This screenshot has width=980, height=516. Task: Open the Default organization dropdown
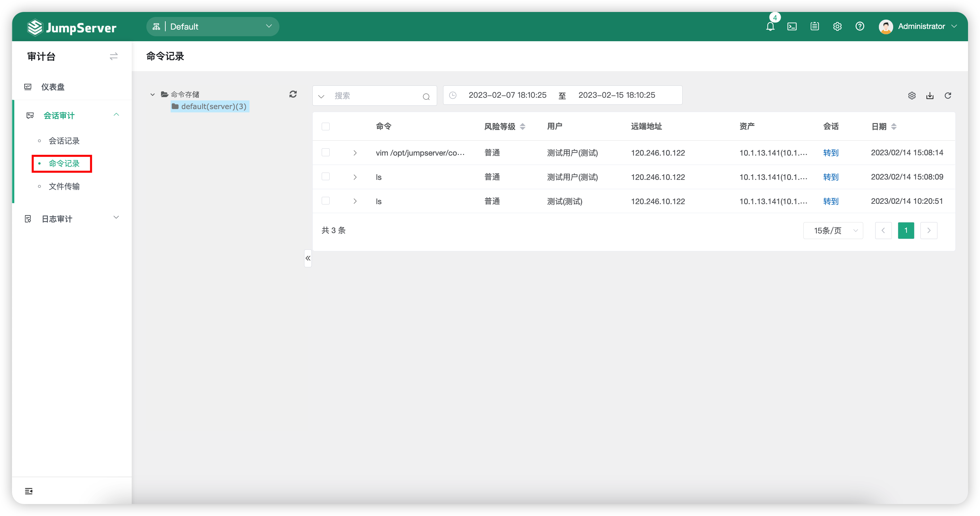click(x=213, y=27)
